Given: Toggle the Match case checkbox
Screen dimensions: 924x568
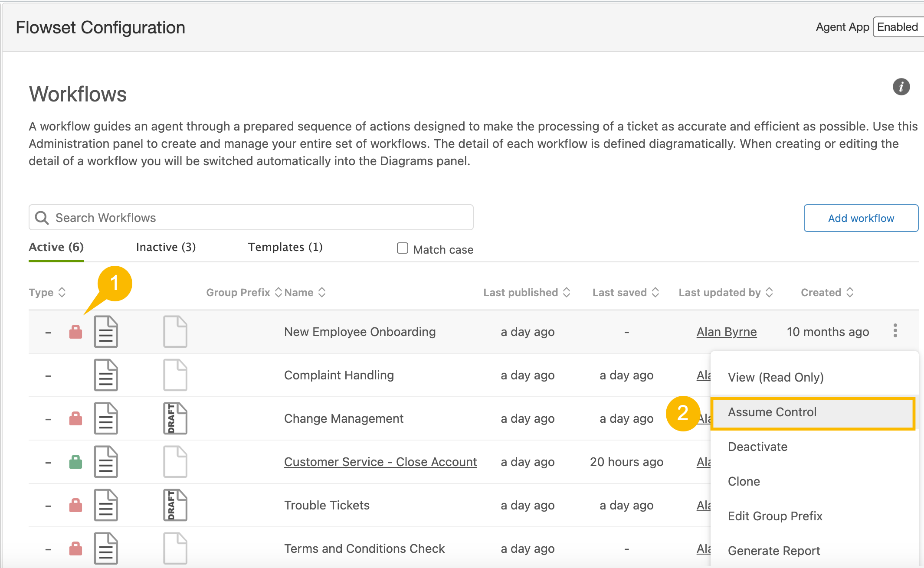Looking at the screenshot, I should (403, 248).
